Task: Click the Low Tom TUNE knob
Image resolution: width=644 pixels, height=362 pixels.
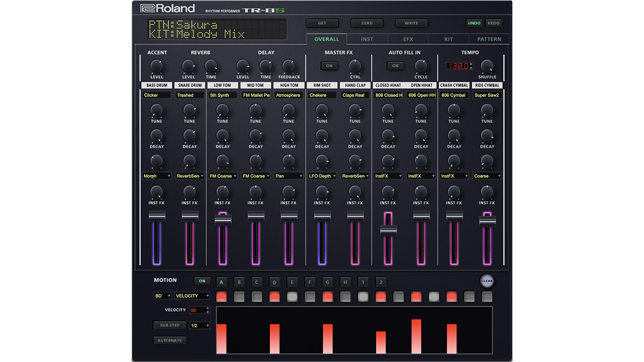Action: [223, 110]
